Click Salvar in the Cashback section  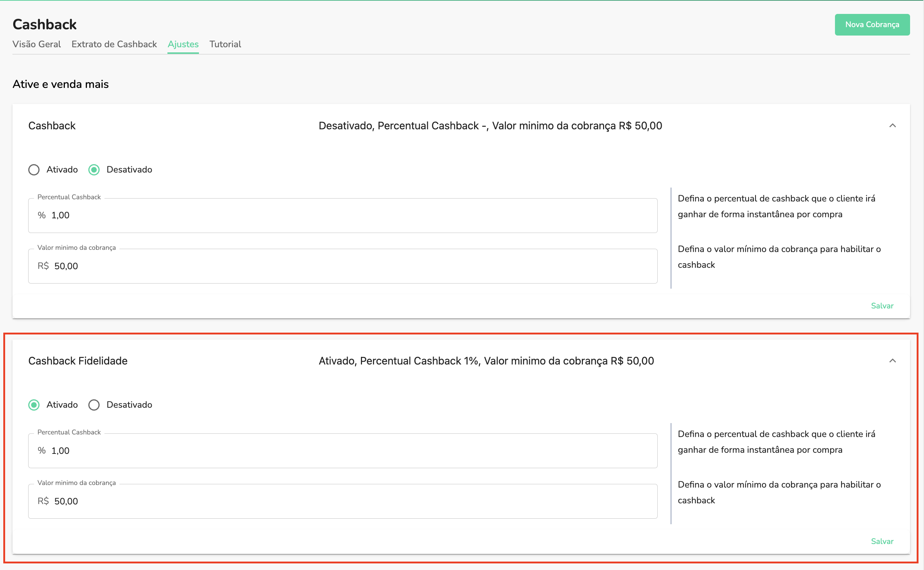882,306
